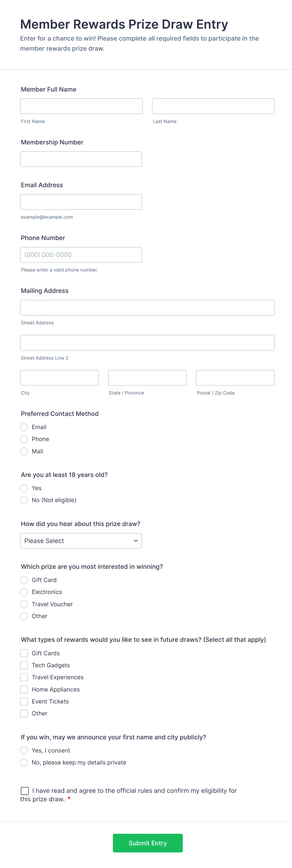Viewport: 292px width, 868px height.
Task: Choose Mail as preferred contact method
Action: click(24, 451)
